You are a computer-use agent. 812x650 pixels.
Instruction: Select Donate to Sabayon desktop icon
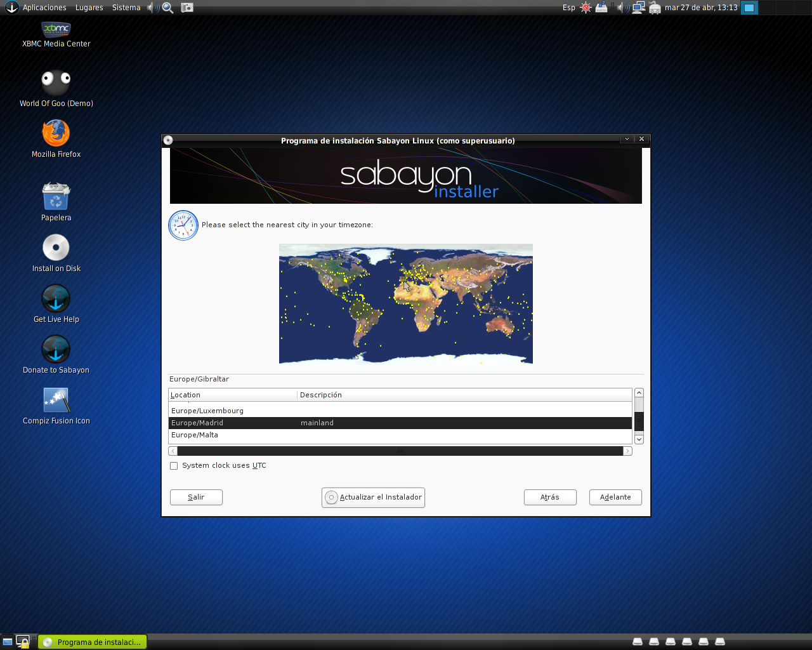(x=56, y=355)
